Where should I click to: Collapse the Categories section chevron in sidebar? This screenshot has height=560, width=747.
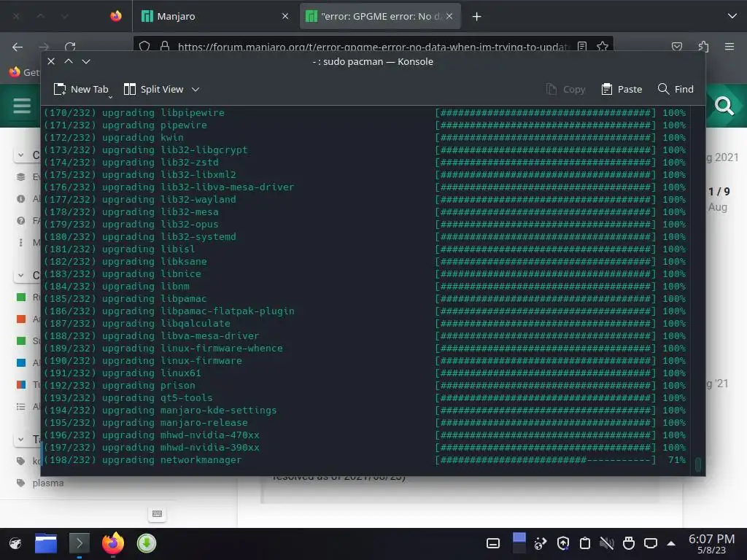coord(20,275)
